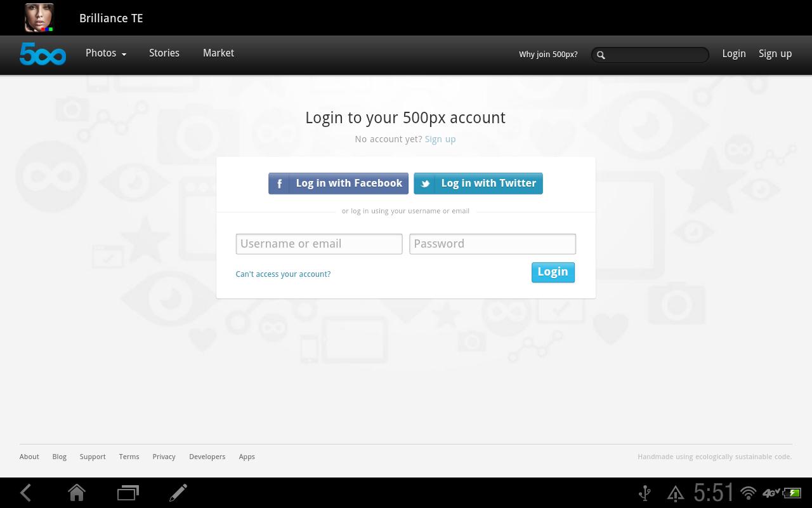View the Privacy footer link

(164, 457)
